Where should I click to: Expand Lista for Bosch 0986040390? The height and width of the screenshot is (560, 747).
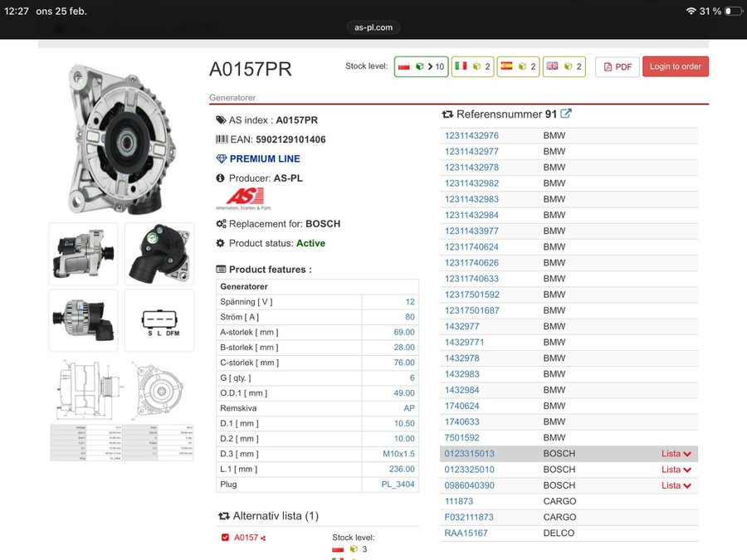pyautogui.click(x=676, y=485)
